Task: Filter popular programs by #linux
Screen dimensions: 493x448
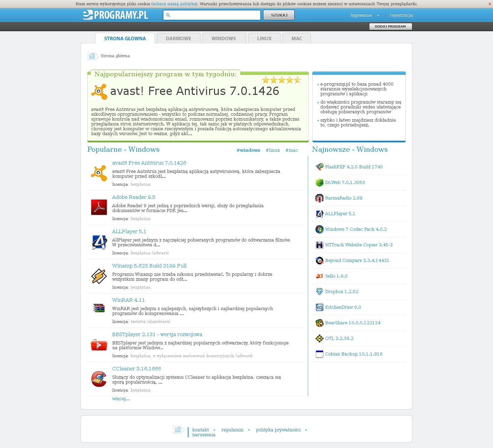Action: (272, 150)
